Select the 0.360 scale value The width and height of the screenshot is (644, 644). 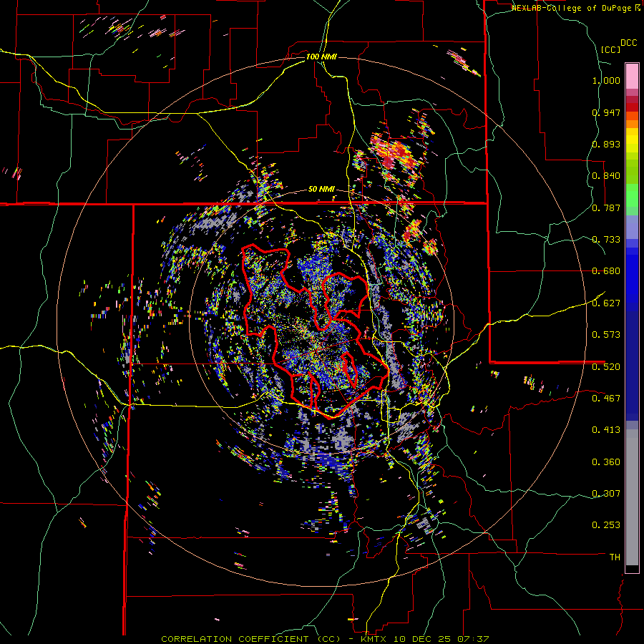606,462
